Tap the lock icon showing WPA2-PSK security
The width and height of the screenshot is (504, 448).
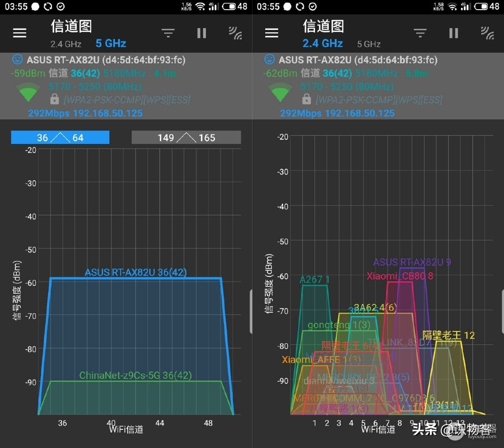[x=54, y=100]
